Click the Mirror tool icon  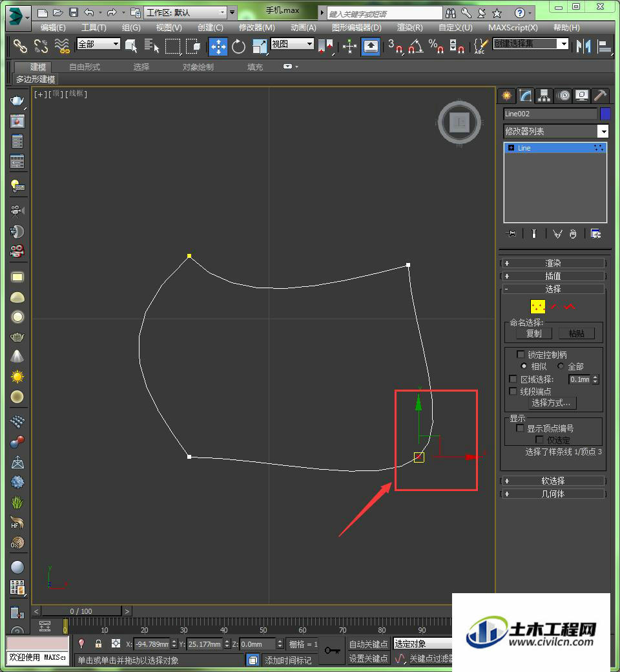[x=583, y=46]
